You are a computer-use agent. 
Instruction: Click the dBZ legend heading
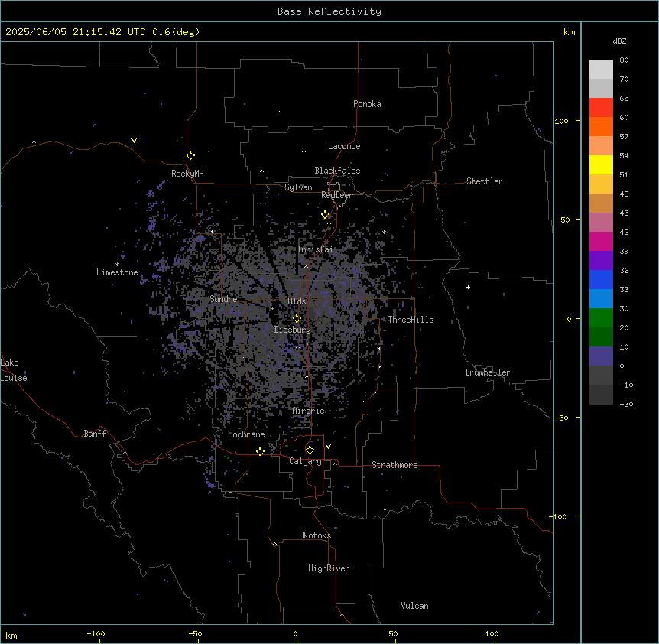(x=619, y=41)
